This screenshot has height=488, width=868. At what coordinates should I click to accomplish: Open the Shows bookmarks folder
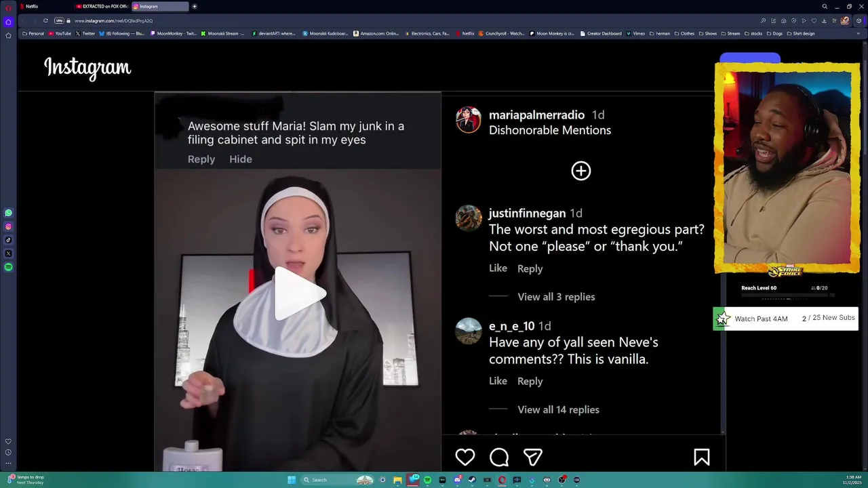(707, 33)
